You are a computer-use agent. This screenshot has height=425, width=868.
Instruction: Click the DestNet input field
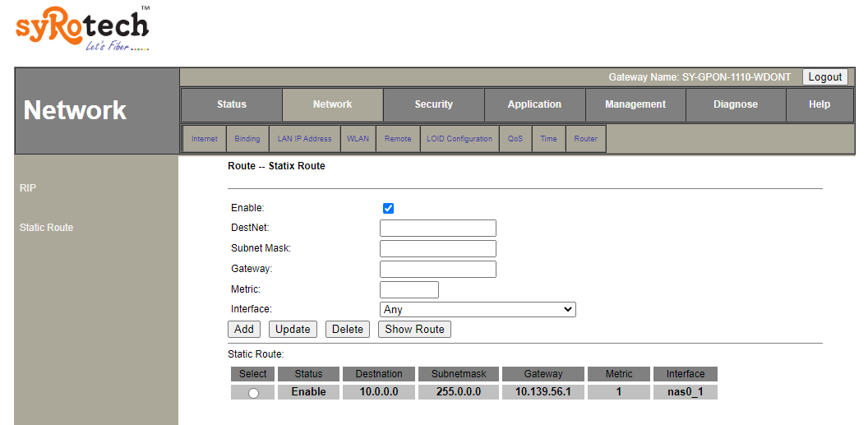[438, 229]
